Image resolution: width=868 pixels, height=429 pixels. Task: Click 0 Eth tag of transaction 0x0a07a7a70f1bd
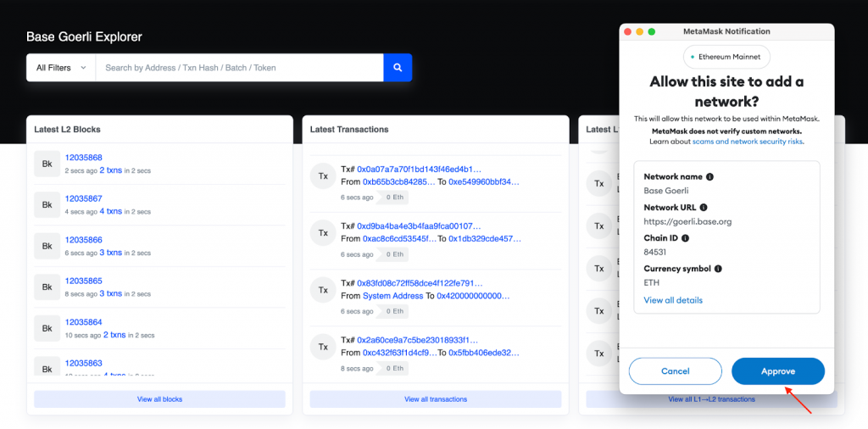click(392, 197)
